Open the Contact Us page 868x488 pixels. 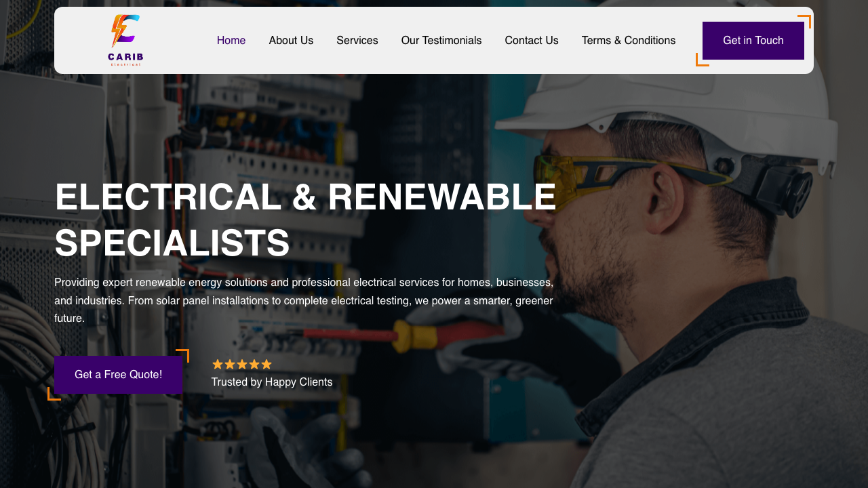point(532,41)
